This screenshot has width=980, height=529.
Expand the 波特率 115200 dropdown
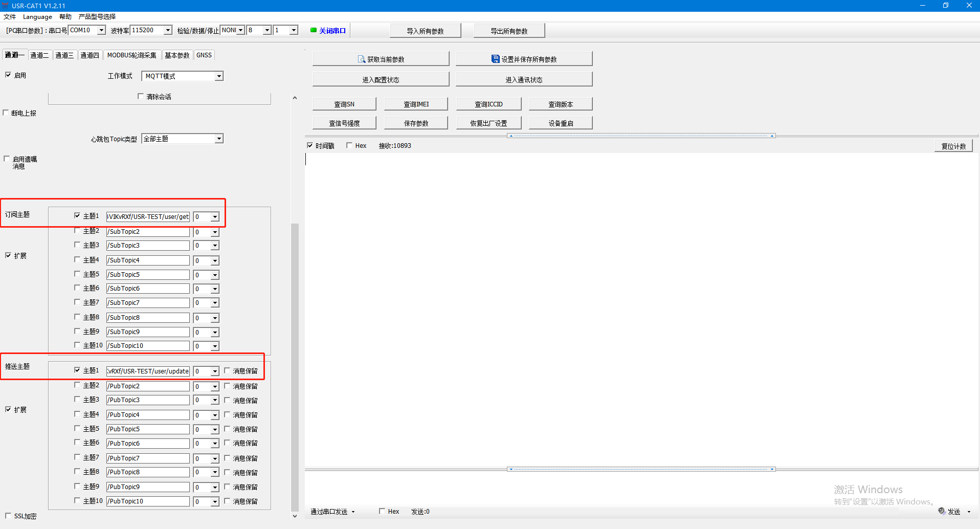pos(167,30)
